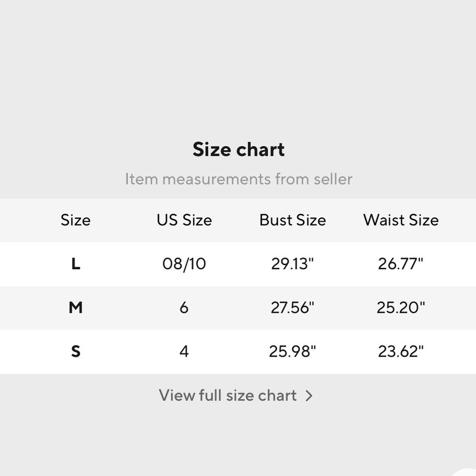Screen dimensions: 476x476
Task: Click the Size column header
Action: (x=76, y=220)
